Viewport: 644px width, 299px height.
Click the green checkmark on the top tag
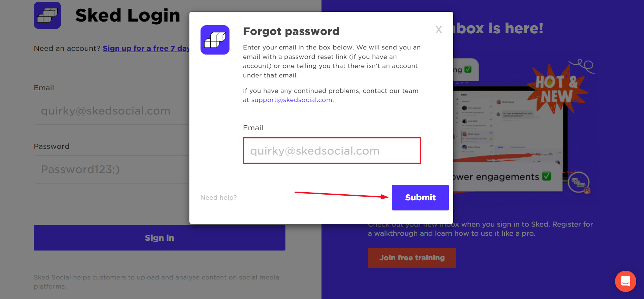(x=468, y=69)
